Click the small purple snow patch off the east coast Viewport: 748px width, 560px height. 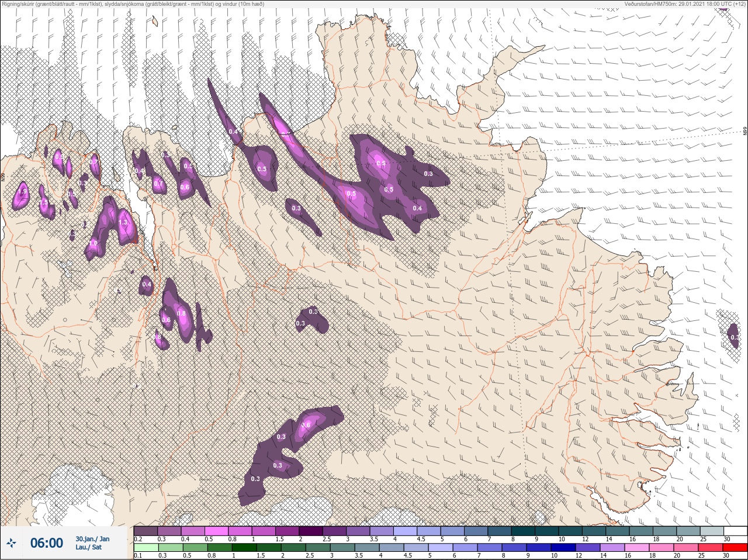(x=733, y=336)
